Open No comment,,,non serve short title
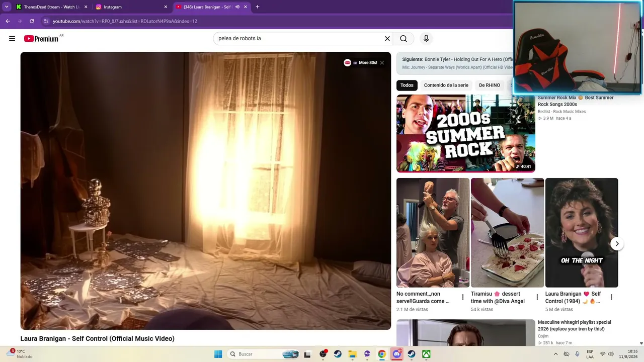This screenshot has width=644, height=362. click(423, 298)
